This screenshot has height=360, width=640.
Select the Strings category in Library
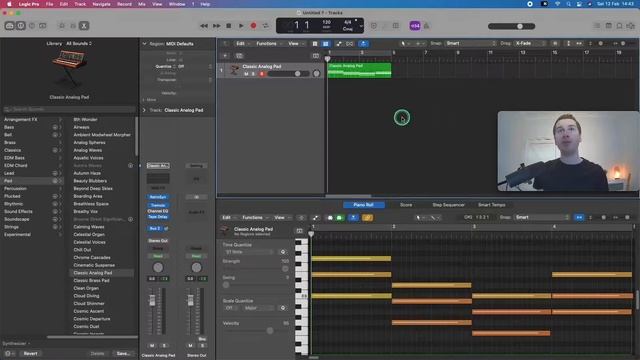(11, 227)
